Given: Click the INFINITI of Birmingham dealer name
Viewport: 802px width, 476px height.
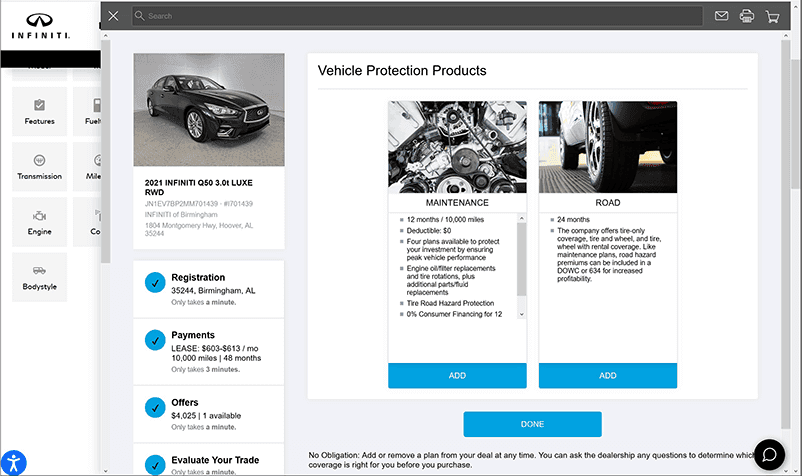Looking at the screenshot, I should 181,214.
